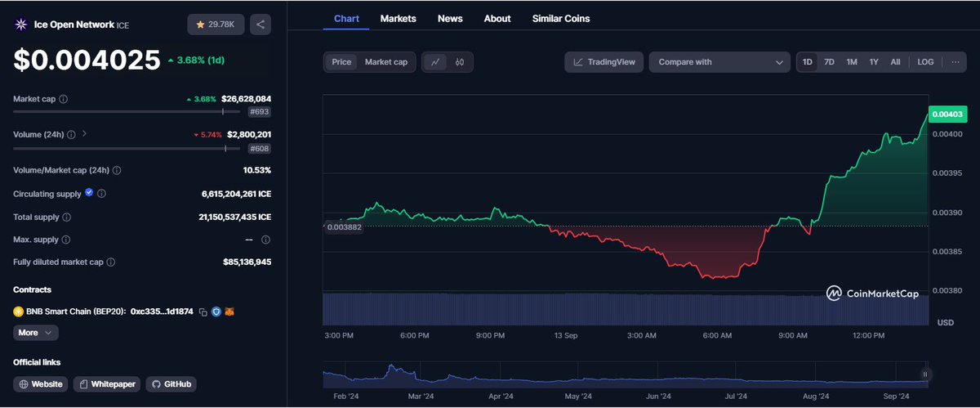Open info icon beside Total supply
Screen dimensions: 980x408
[x=66, y=217]
